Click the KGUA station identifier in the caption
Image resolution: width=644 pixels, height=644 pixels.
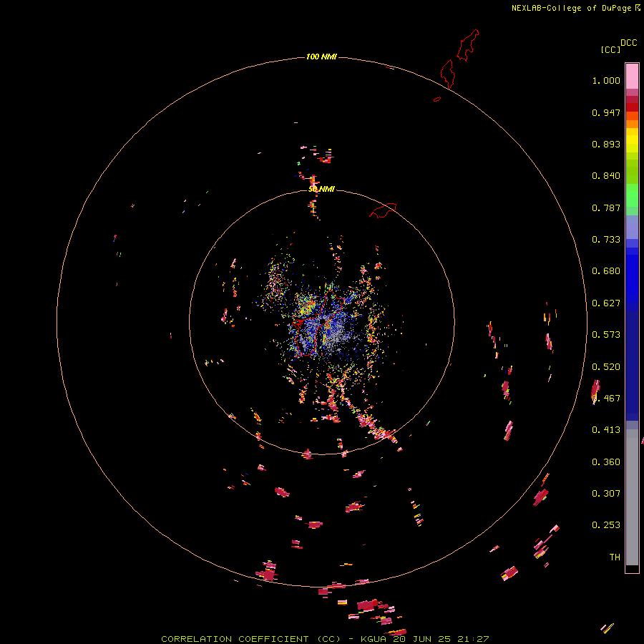[x=374, y=639]
